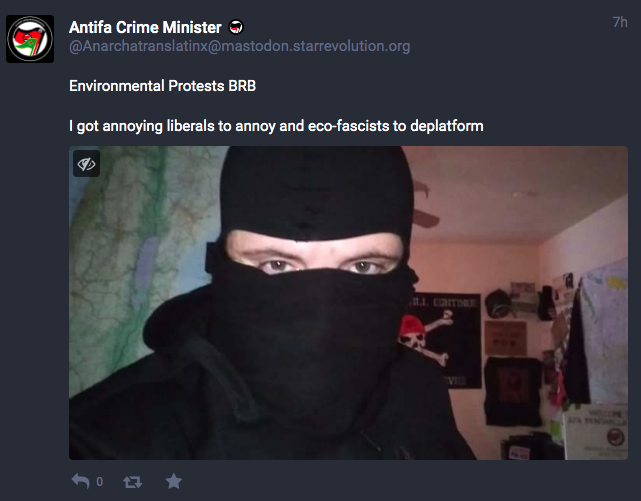Click the reply arrow icon
641x501 pixels.
tap(81, 481)
